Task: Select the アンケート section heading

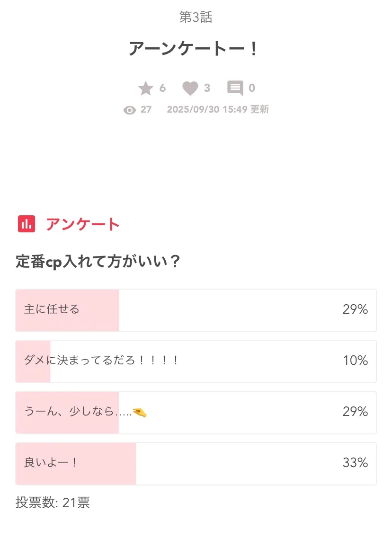Action: 83,224
